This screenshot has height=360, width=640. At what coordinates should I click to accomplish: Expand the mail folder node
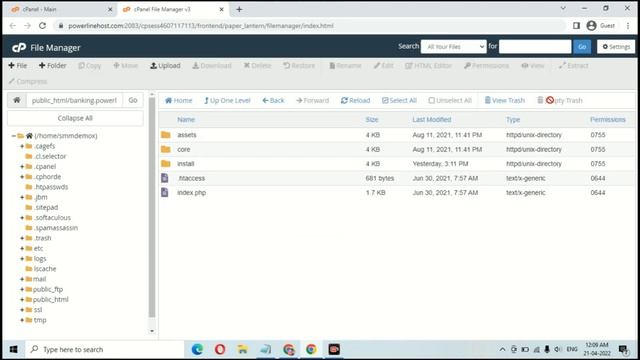coord(22,279)
